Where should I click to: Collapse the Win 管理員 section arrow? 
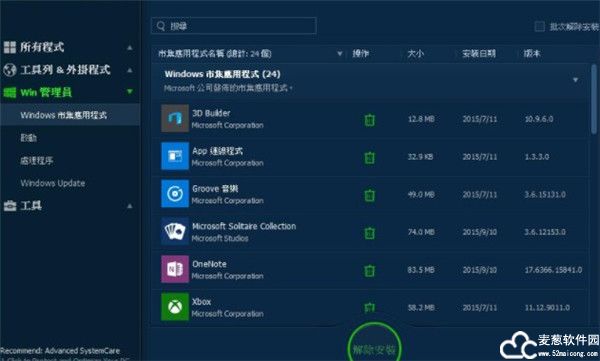pos(130,91)
